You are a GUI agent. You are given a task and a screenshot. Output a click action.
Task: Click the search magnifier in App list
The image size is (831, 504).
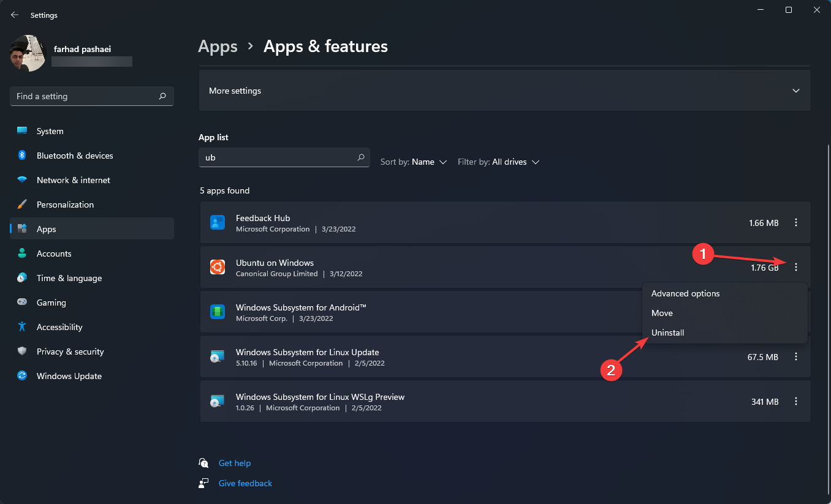coord(361,157)
